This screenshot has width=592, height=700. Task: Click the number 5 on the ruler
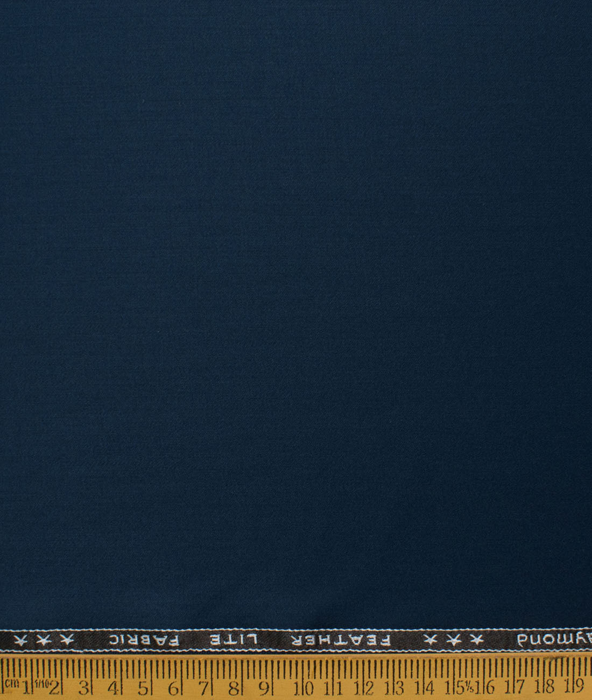(x=142, y=688)
